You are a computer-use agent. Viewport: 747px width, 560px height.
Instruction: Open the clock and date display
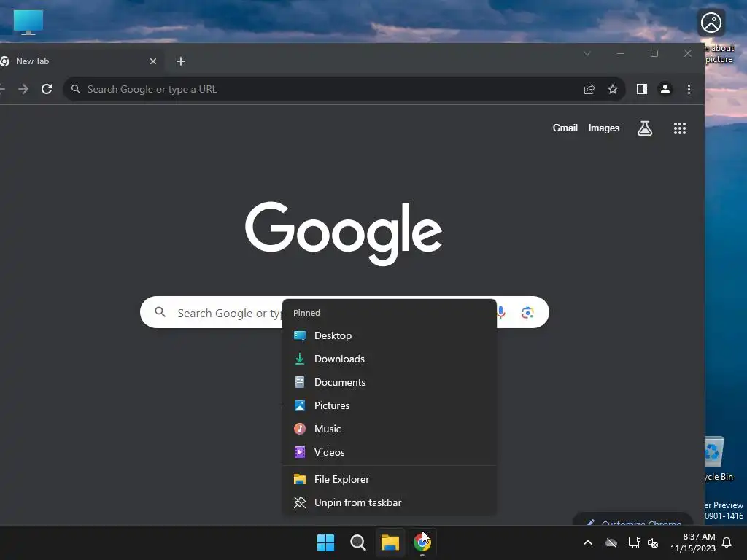pyautogui.click(x=693, y=542)
